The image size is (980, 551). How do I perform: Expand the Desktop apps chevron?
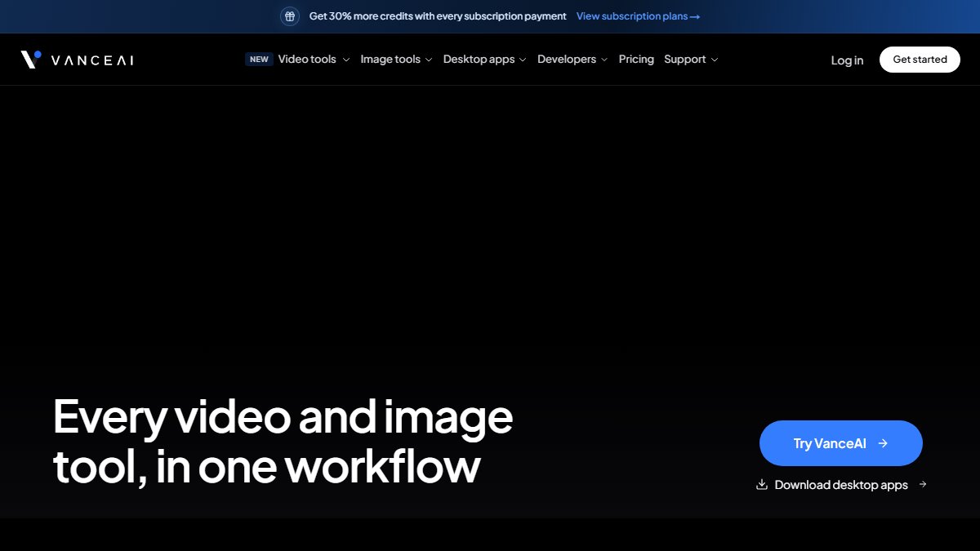coord(523,60)
